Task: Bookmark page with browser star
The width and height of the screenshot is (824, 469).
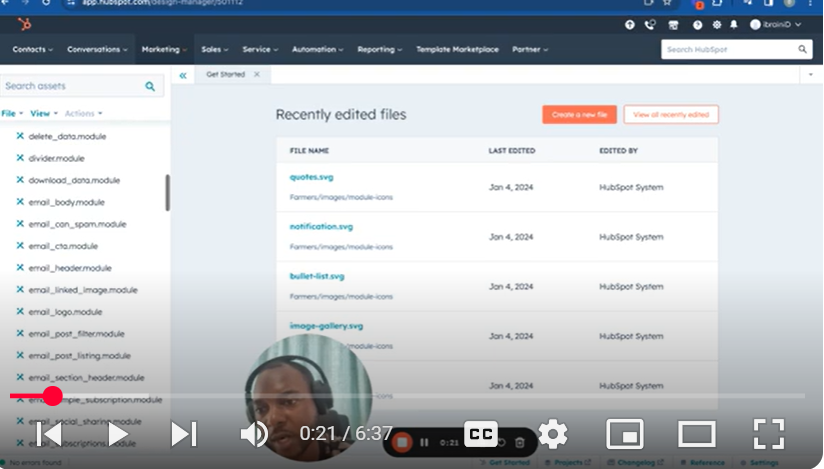Action: (667, 3)
